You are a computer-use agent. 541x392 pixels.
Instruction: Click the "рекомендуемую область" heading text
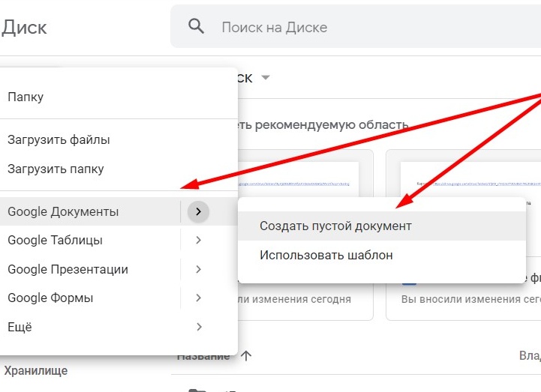click(x=332, y=125)
